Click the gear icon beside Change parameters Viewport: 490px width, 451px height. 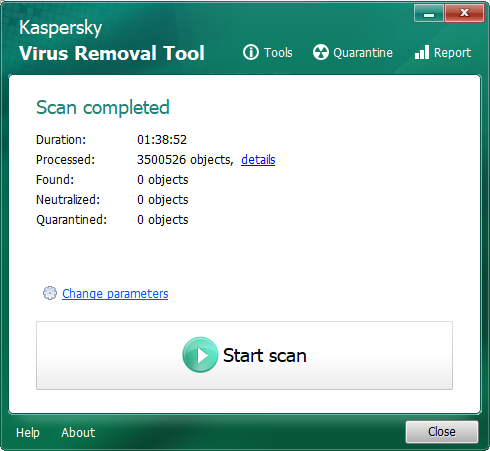[x=50, y=293]
